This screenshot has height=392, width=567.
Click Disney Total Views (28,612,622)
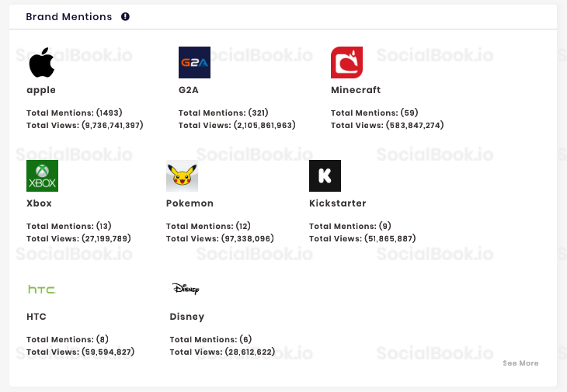coord(222,352)
